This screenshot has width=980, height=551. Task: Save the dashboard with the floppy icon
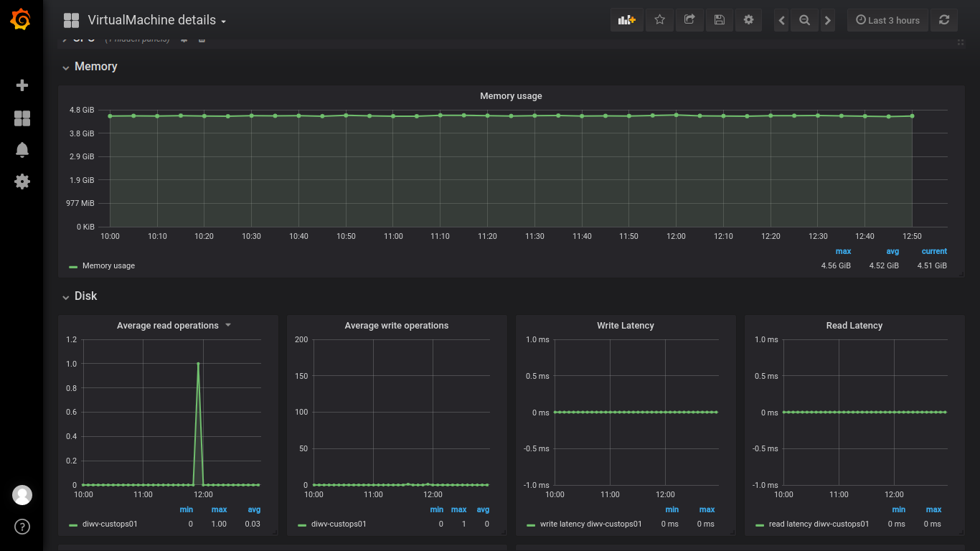719,20
